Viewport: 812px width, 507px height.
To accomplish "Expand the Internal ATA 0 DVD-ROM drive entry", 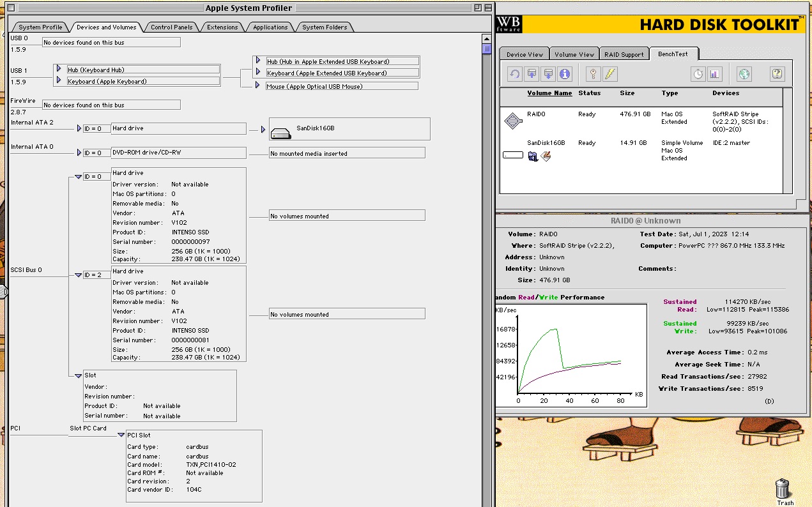I will pyautogui.click(x=79, y=153).
